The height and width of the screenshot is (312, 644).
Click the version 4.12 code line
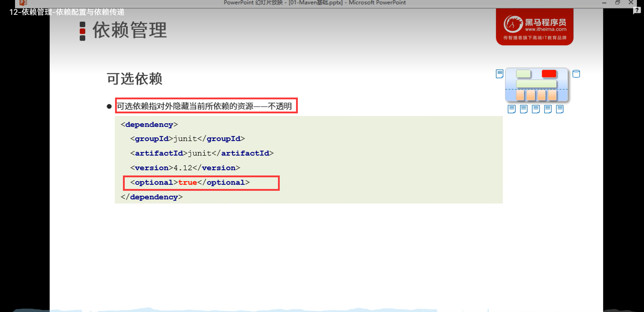click(x=185, y=168)
